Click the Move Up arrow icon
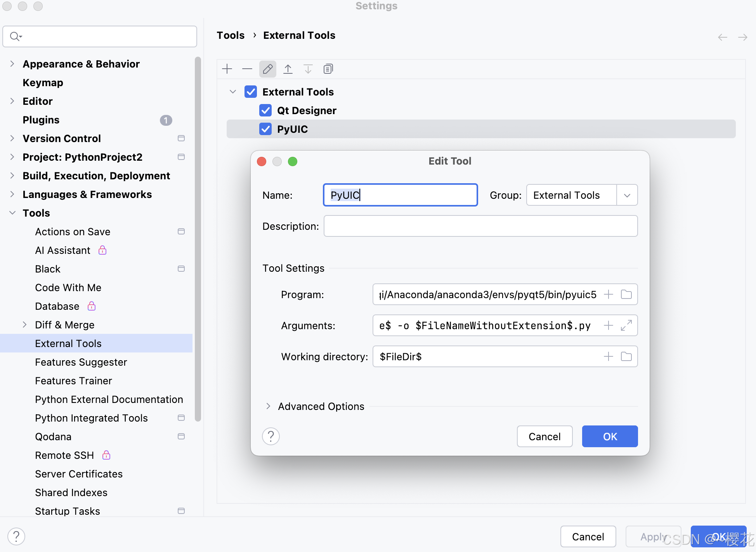 click(x=288, y=69)
